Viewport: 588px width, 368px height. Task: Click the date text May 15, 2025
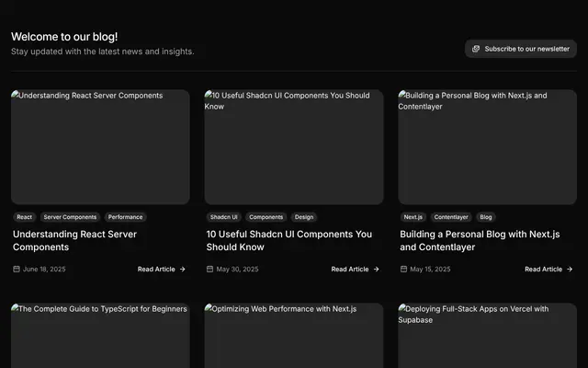(x=430, y=270)
